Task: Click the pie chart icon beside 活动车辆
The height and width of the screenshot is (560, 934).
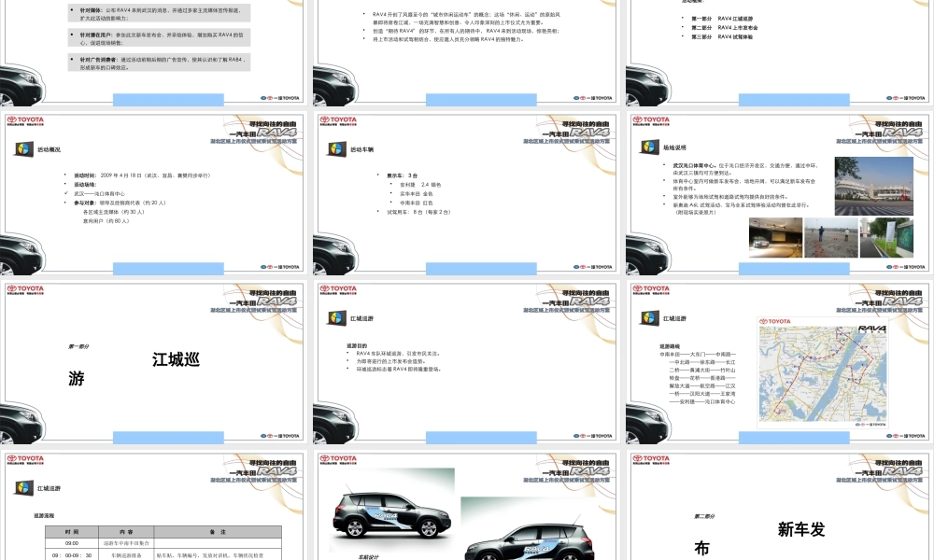Action: click(x=336, y=149)
